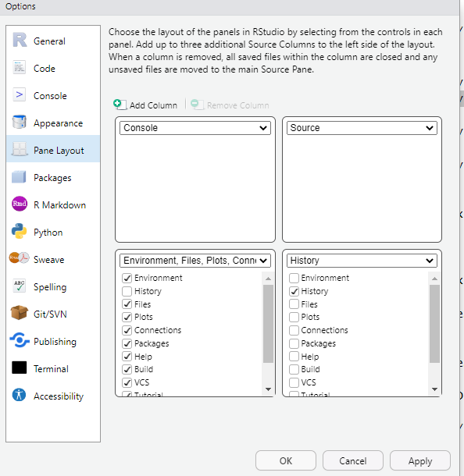Click the Accessibility person icon
Viewport: 464px width, 476px height.
(20, 395)
